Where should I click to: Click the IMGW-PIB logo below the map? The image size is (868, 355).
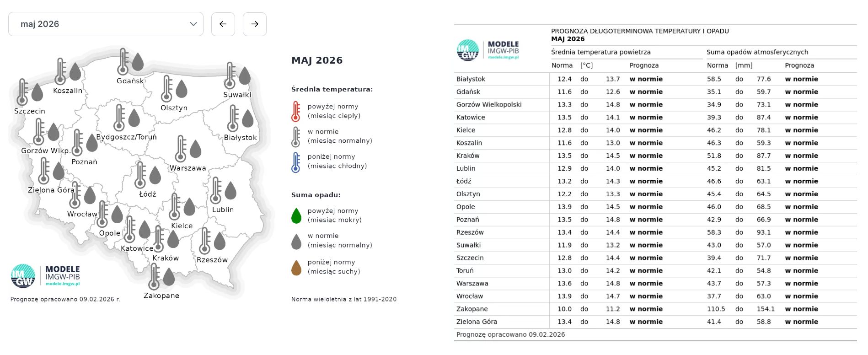(x=45, y=276)
